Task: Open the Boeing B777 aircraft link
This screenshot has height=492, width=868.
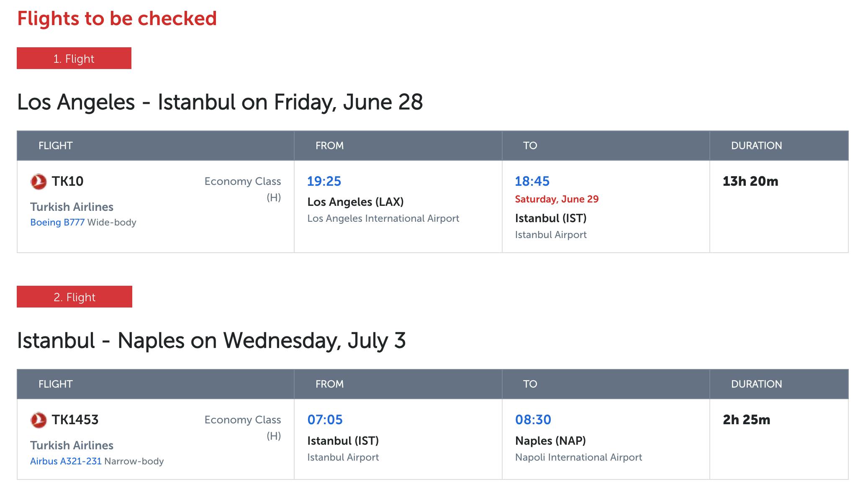Action: pos(57,222)
